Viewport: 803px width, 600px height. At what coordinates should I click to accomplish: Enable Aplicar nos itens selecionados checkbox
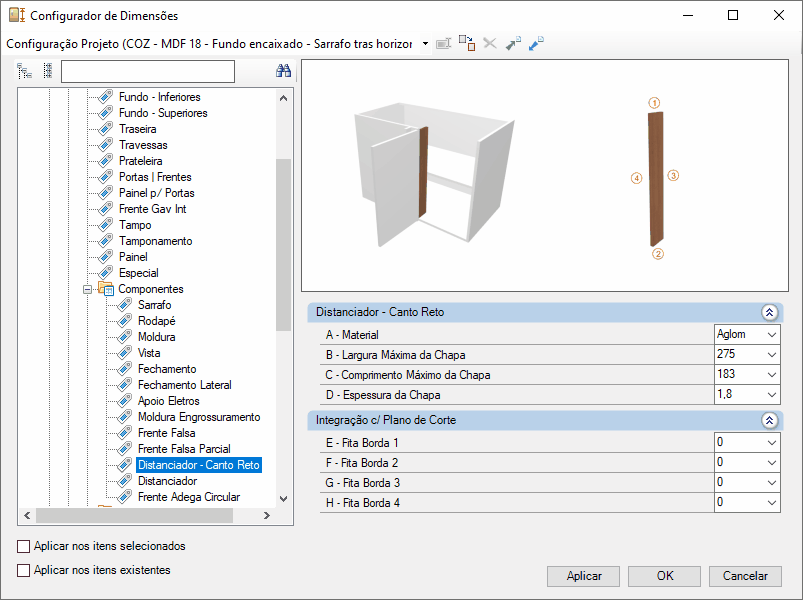(x=24, y=546)
